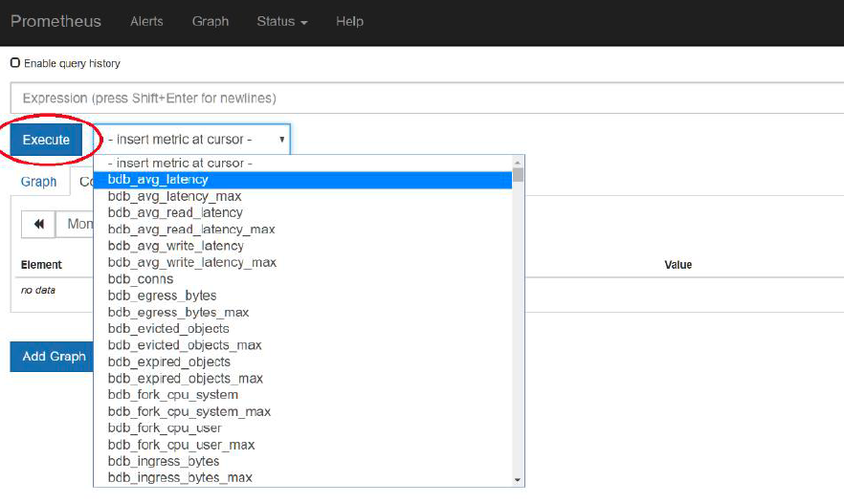Click the Add Graph button
Screen dimensions: 844x504
click(53, 357)
